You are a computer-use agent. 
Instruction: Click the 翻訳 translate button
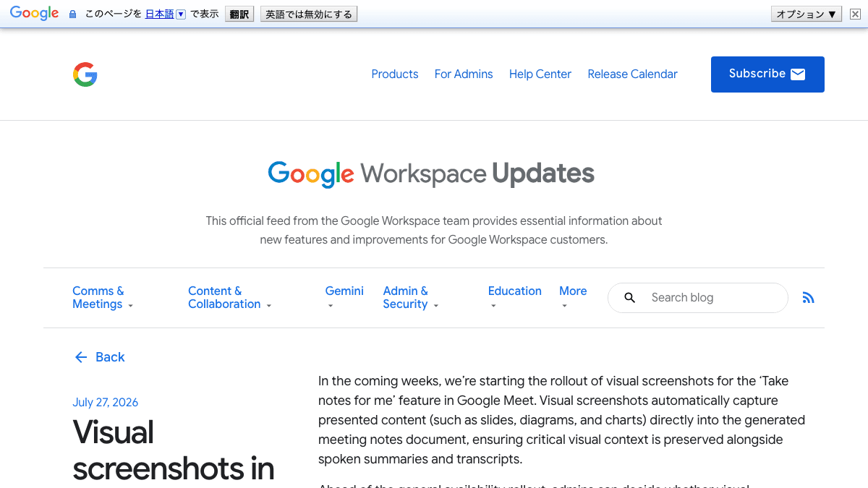(x=239, y=14)
